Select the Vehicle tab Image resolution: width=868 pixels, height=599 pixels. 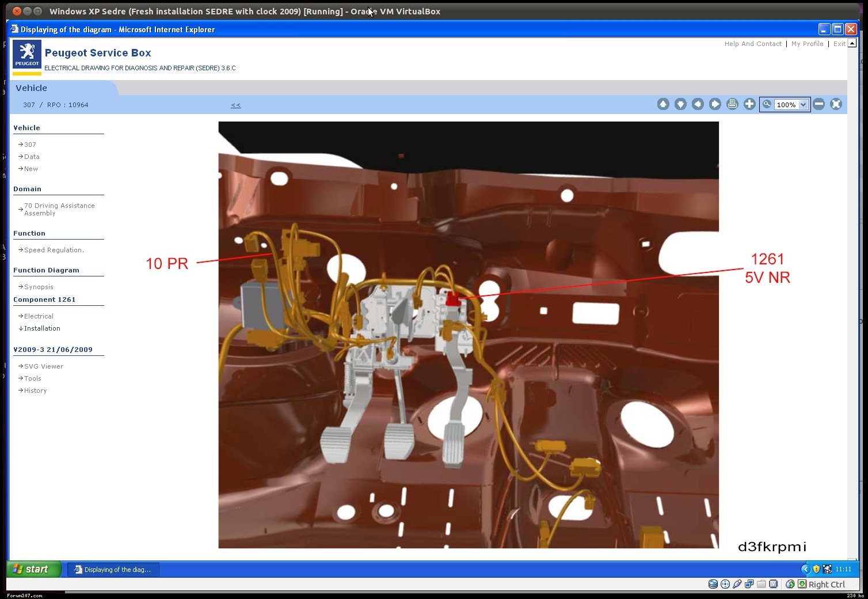tap(32, 88)
